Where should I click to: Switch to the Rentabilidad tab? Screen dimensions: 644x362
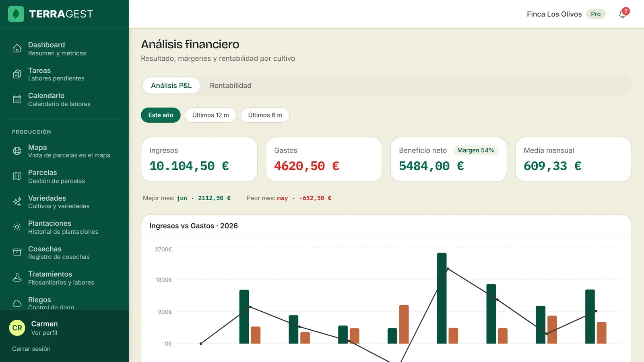(x=231, y=86)
